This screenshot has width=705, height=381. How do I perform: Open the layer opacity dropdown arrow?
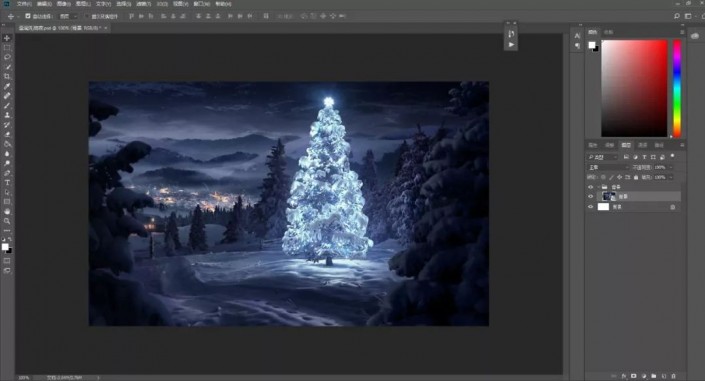click(x=671, y=167)
